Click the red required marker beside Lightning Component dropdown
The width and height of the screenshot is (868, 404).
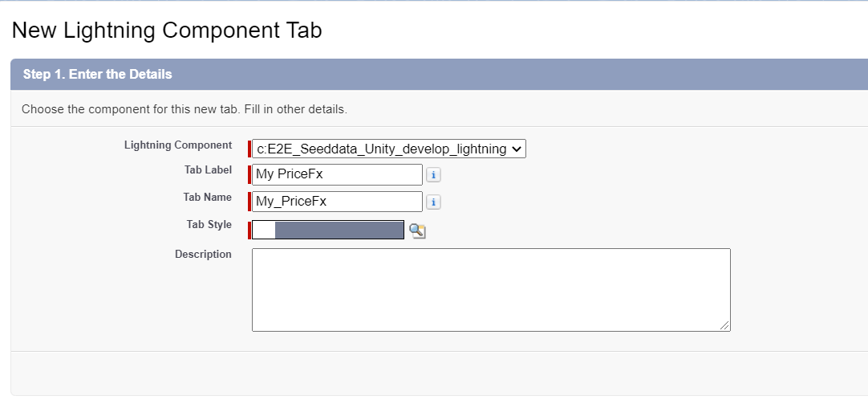click(x=249, y=149)
